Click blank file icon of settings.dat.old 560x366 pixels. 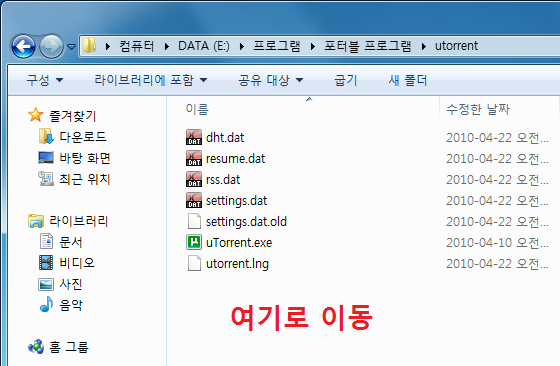click(194, 221)
